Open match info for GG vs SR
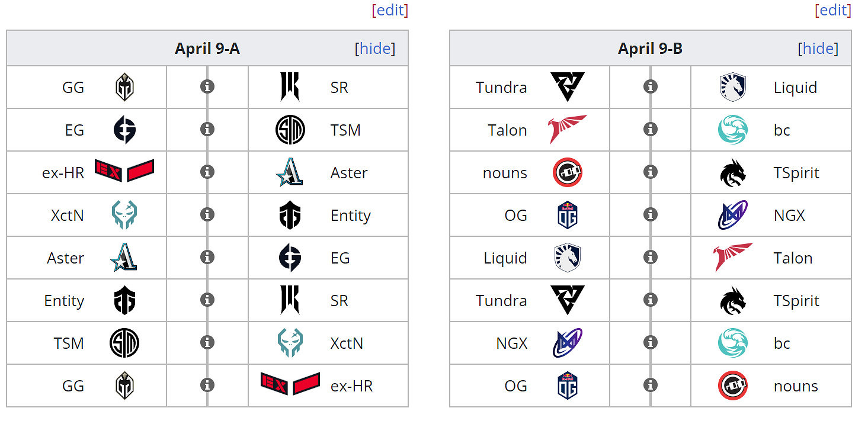 coord(207,87)
